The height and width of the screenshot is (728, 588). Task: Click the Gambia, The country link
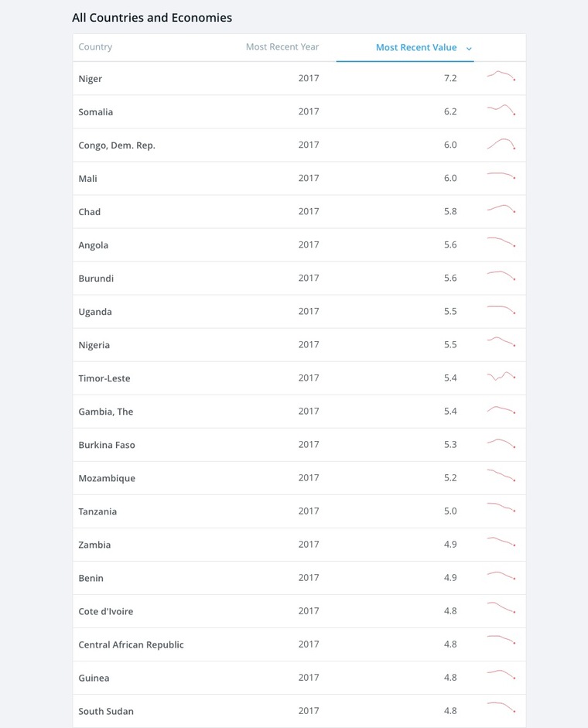click(x=106, y=412)
